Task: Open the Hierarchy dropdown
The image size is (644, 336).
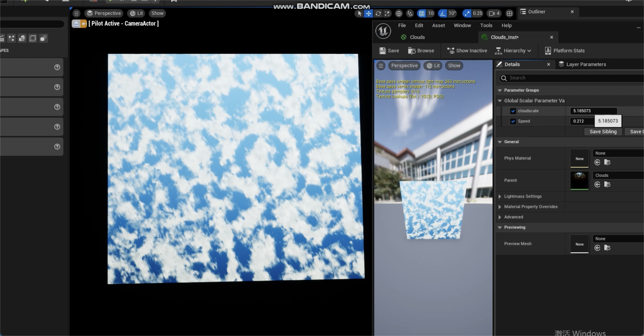Action: pyautogui.click(x=513, y=51)
